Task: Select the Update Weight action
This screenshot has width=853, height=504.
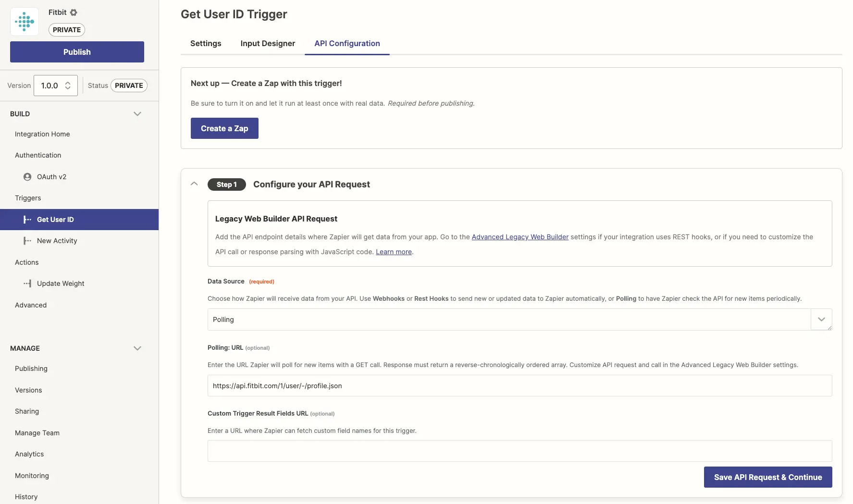Action: pos(61,283)
